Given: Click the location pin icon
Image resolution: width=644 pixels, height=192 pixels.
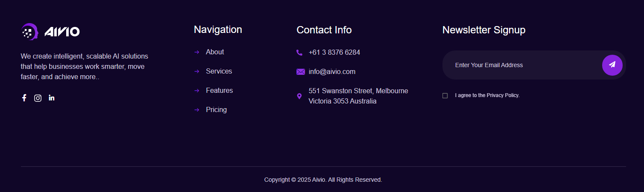Looking at the screenshot, I should tap(299, 96).
